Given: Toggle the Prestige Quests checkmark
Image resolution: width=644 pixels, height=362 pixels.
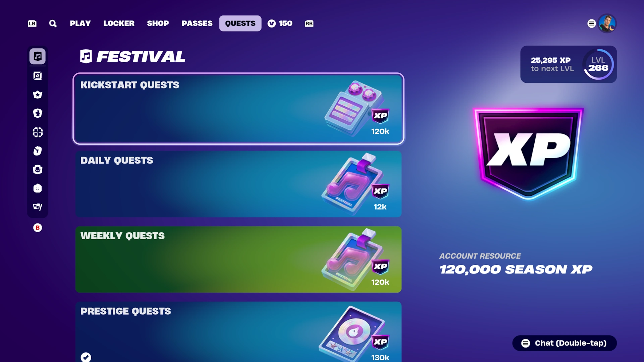Looking at the screenshot, I should (x=86, y=357).
